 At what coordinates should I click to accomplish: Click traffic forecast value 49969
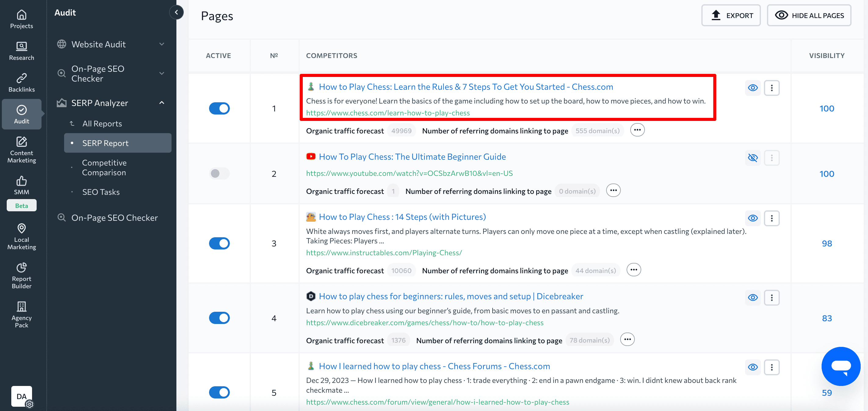click(401, 131)
